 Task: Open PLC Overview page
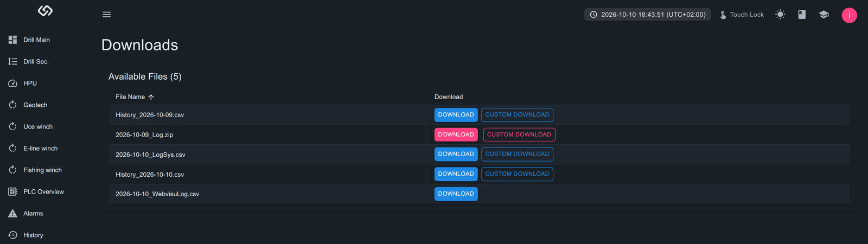pos(43,191)
